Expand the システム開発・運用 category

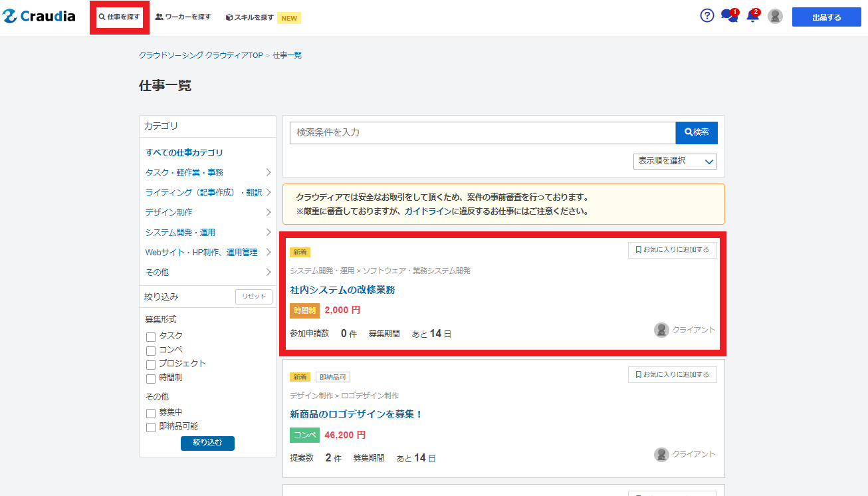(208, 232)
